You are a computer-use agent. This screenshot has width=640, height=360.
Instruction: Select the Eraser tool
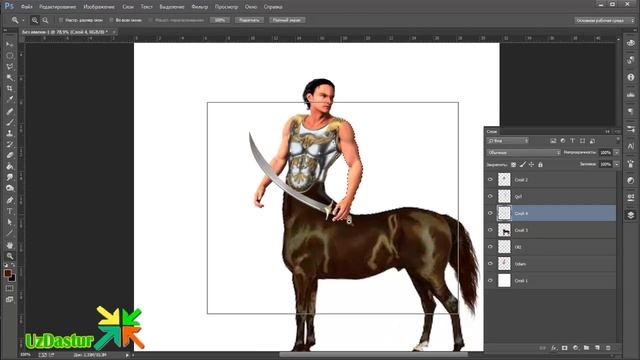point(9,156)
